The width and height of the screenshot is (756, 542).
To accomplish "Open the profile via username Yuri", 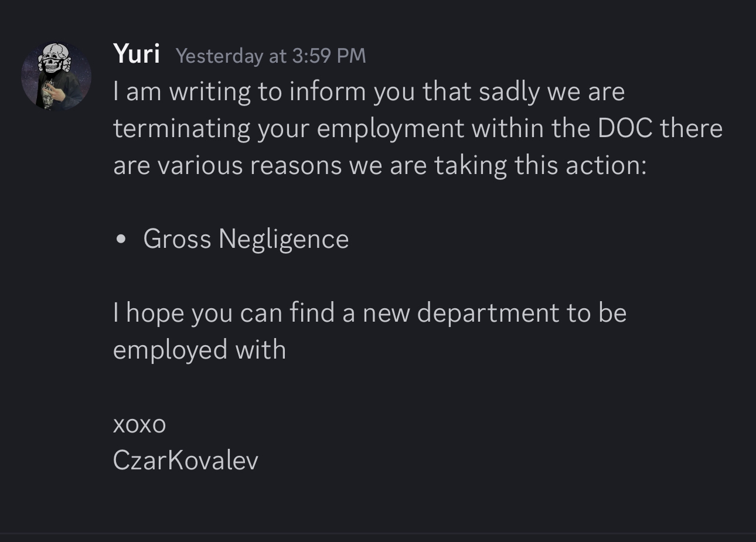I will [x=136, y=53].
